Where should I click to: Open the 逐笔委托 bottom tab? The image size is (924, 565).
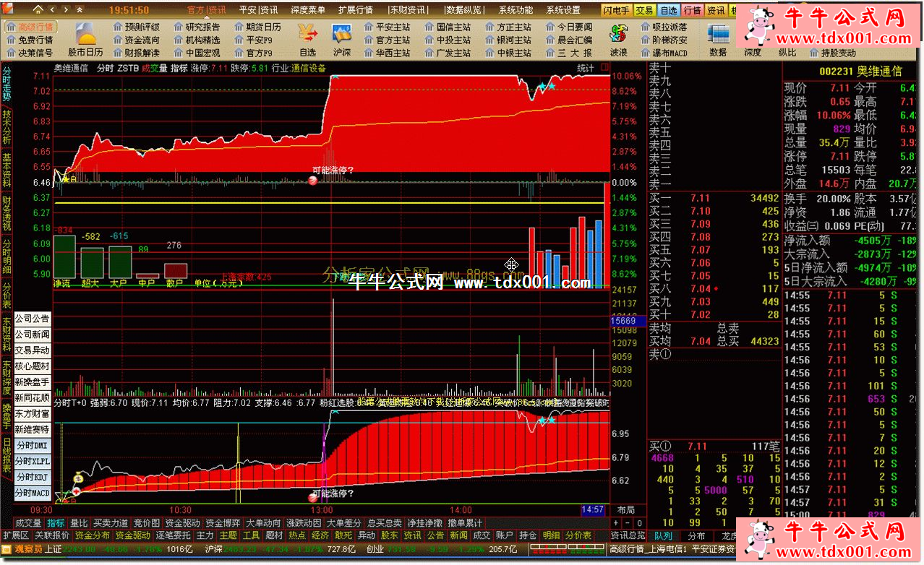coord(174,535)
